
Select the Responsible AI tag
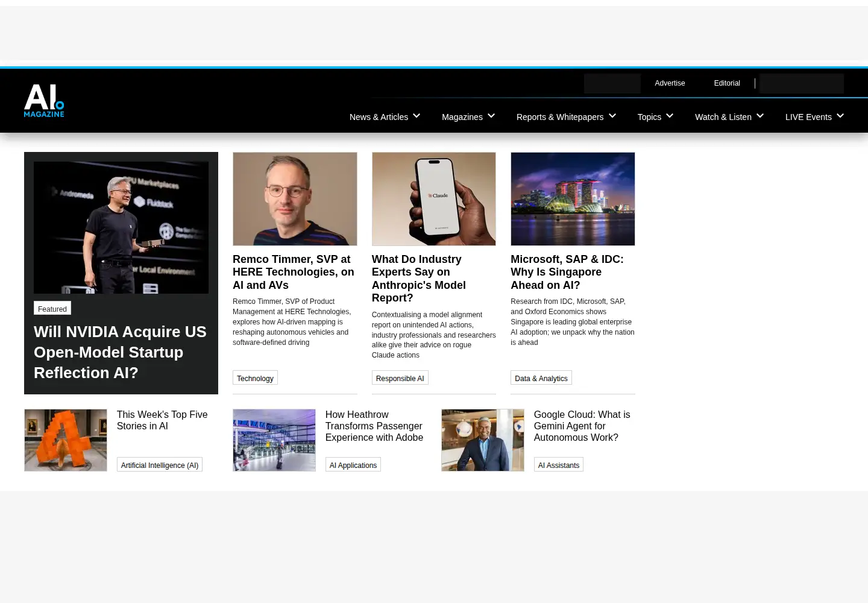[x=400, y=378]
